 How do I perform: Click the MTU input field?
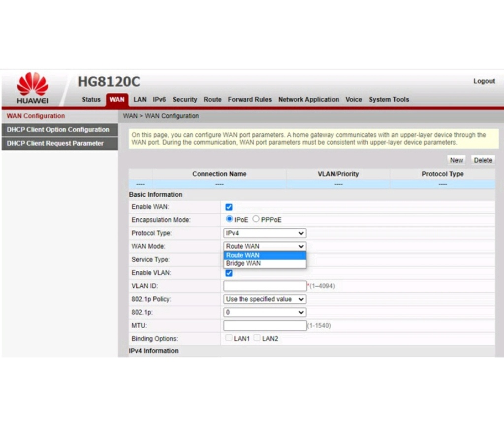pos(265,326)
